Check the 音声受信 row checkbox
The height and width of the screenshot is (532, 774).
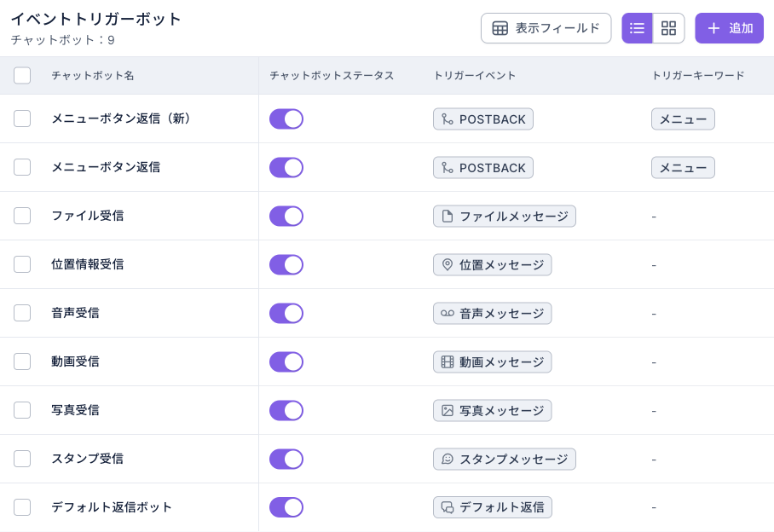(x=22, y=313)
